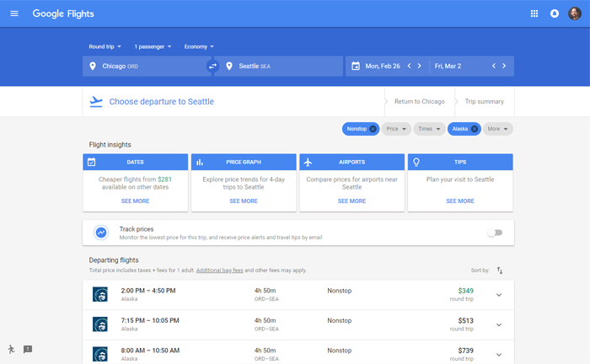The height and width of the screenshot is (364, 590).
Task: Toggle the Track prices switch
Action: click(x=495, y=233)
